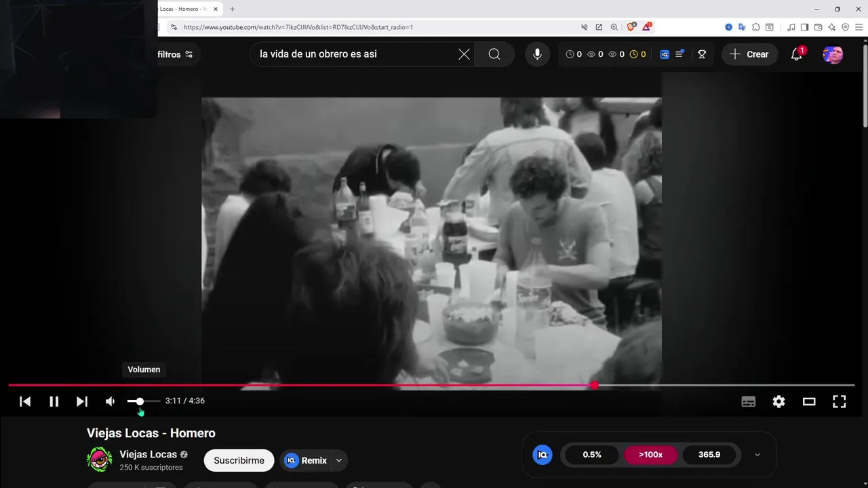The image size is (868, 488).
Task: Click the round vidIQ logo in stats bar
Action: coord(542,455)
